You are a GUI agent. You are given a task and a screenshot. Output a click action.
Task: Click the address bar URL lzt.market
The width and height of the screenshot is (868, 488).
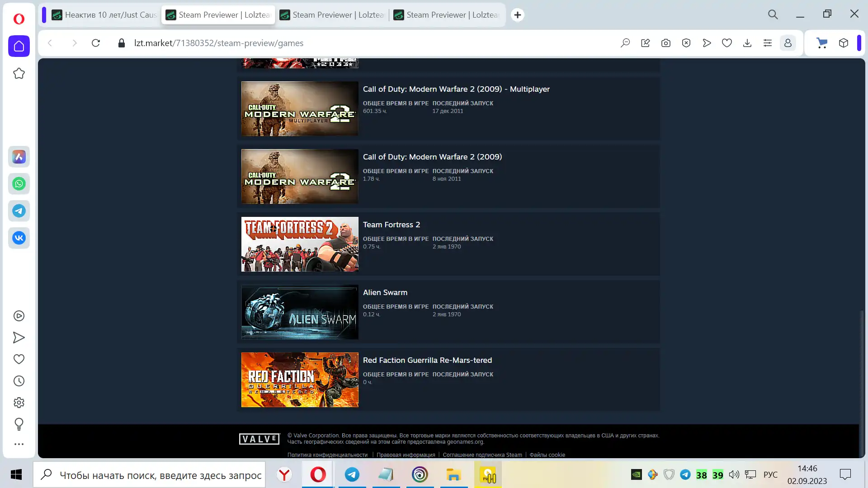(219, 43)
